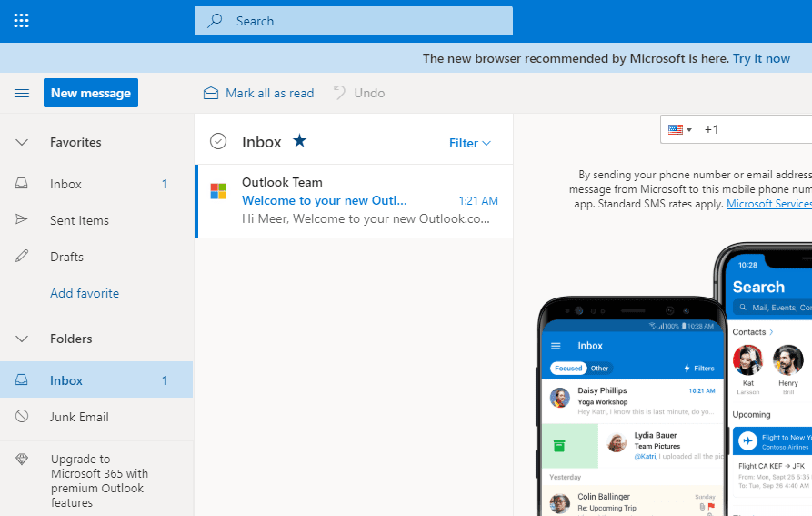The width and height of the screenshot is (812, 516).
Task: Click the Inbox favorite star icon
Action: click(x=299, y=140)
